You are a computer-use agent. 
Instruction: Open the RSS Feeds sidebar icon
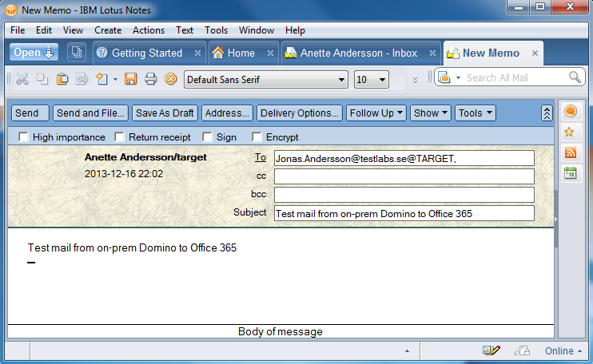click(571, 152)
